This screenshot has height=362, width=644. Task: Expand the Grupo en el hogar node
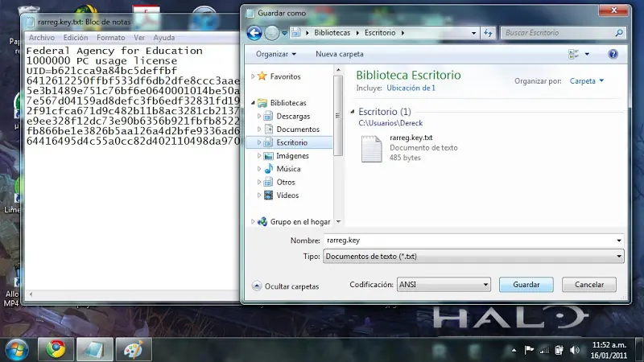pos(253,222)
